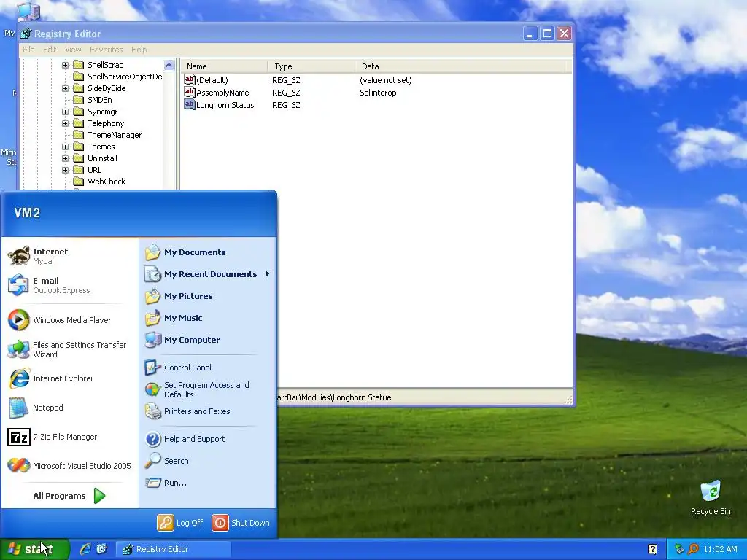Viewport: 747px width, 560px height.
Task: Open Mypal Internet browser icon
Action: [19, 256]
